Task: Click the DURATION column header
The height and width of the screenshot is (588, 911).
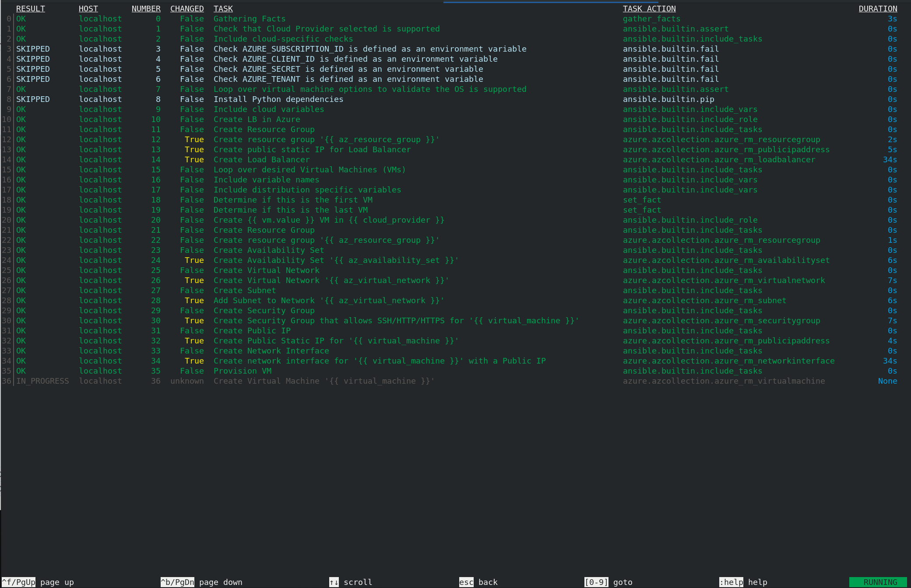Action: pos(877,9)
